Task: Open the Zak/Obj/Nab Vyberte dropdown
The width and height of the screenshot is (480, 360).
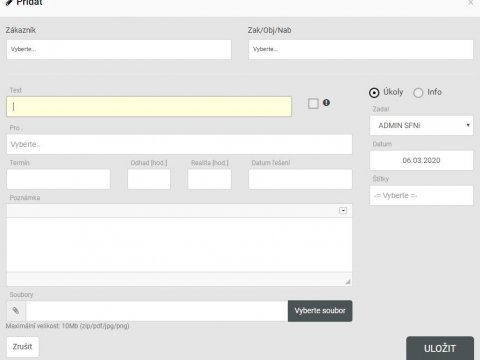Action: pos(361,49)
